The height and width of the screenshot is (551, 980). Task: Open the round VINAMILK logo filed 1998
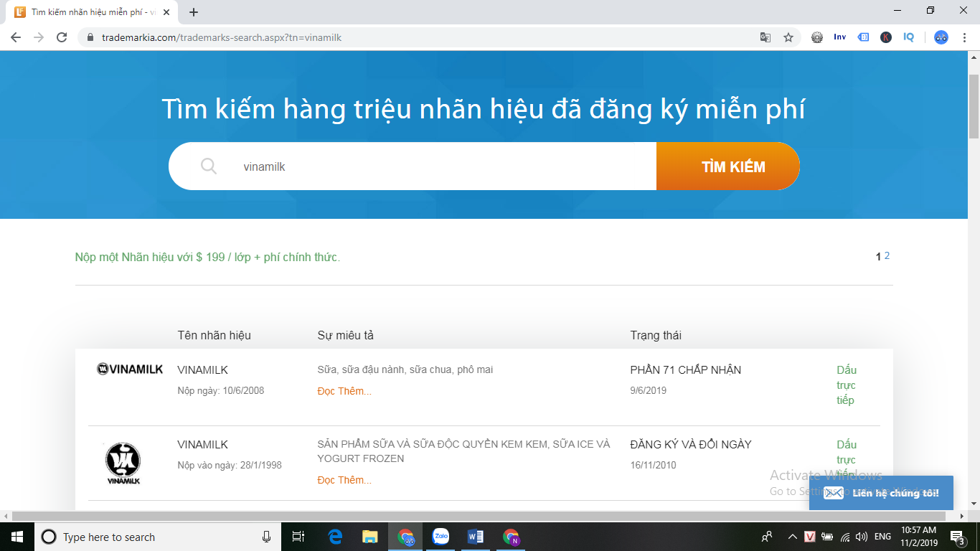click(123, 463)
